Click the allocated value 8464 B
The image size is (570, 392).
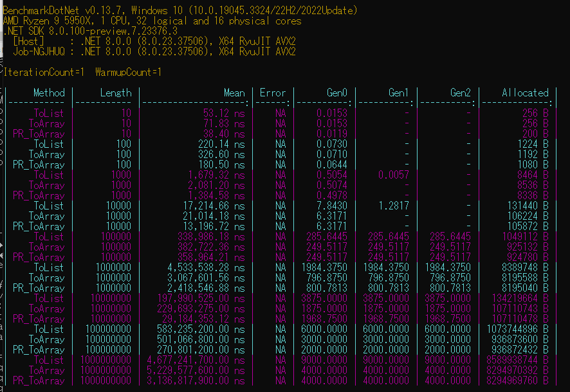[x=533, y=175]
